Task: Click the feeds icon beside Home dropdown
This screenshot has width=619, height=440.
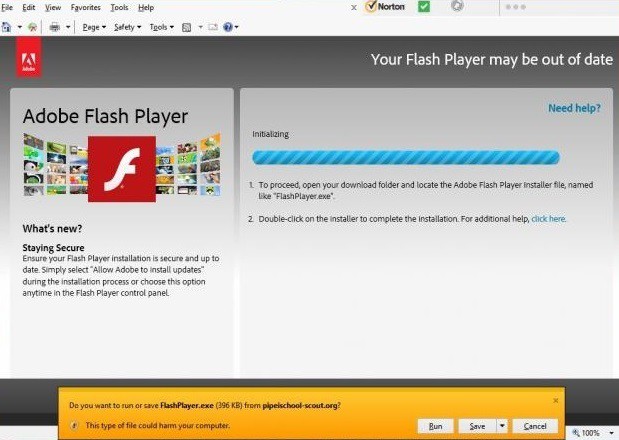Action: 32,27
